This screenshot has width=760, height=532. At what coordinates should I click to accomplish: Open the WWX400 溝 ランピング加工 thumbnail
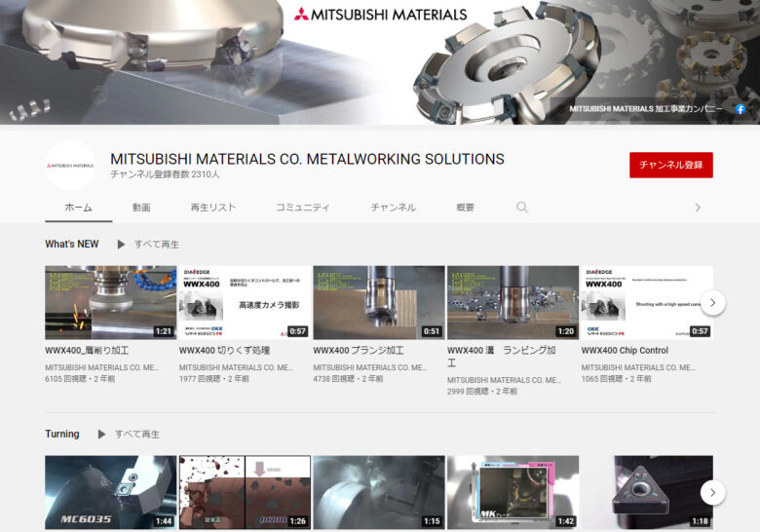[x=513, y=302]
